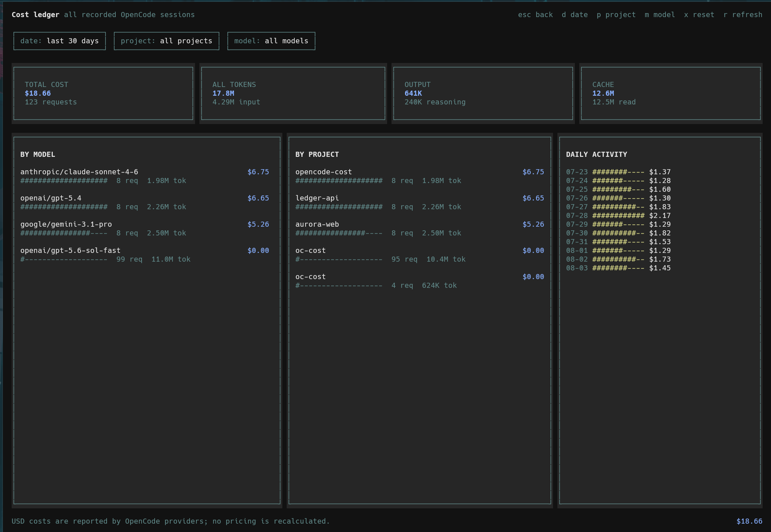The height and width of the screenshot is (532, 771).
Task: Select the ALL TOKENS card
Action: pos(293,94)
